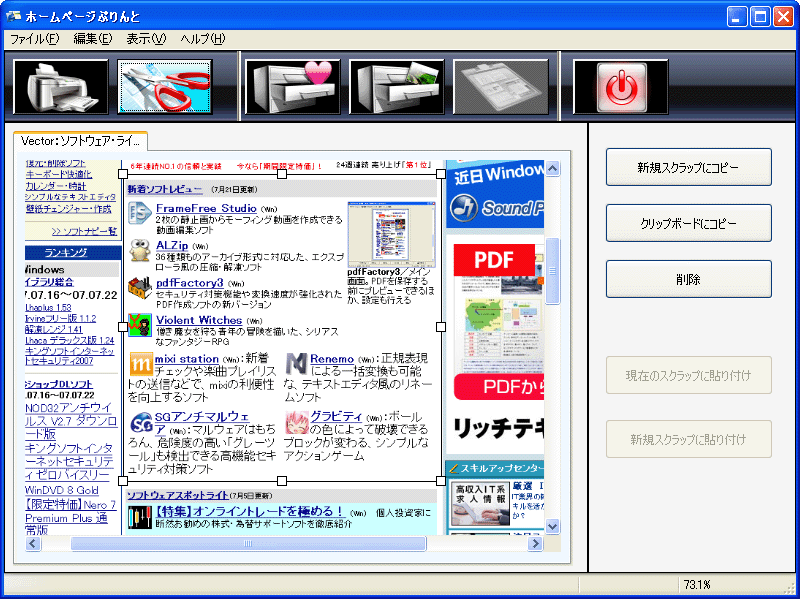The image size is (800, 599).
Task: Click the mixi station orange icon
Action: pyautogui.click(x=140, y=363)
